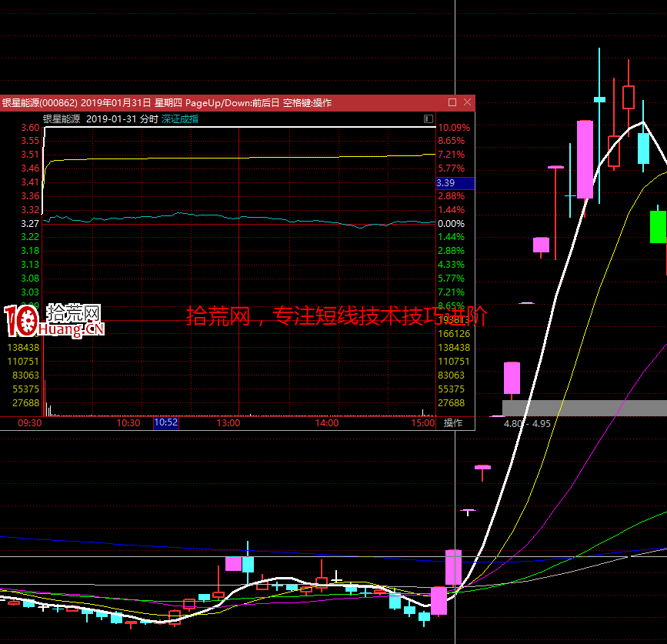Click the 4.80 - 4.95 range label
Viewport: 667px width, 644px height.
click(x=527, y=424)
